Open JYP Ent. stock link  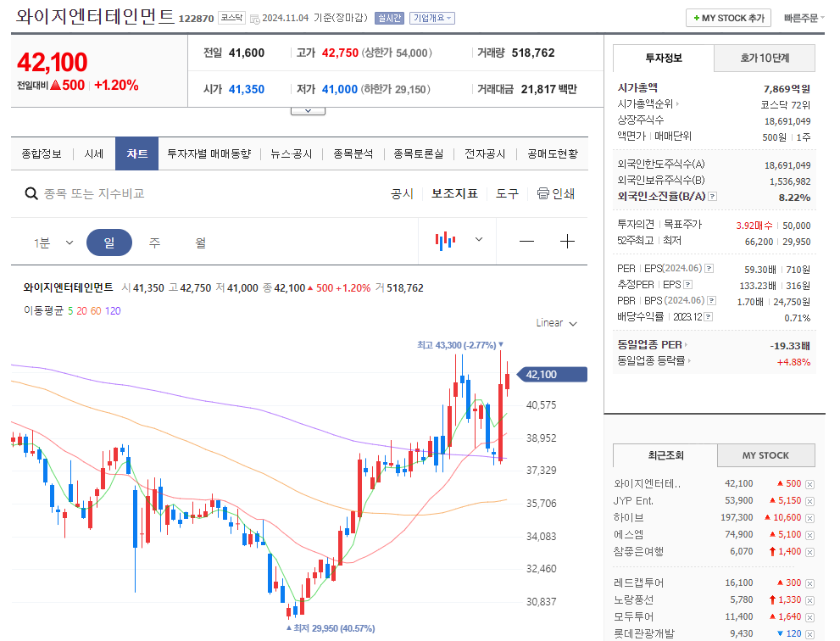point(633,501)
